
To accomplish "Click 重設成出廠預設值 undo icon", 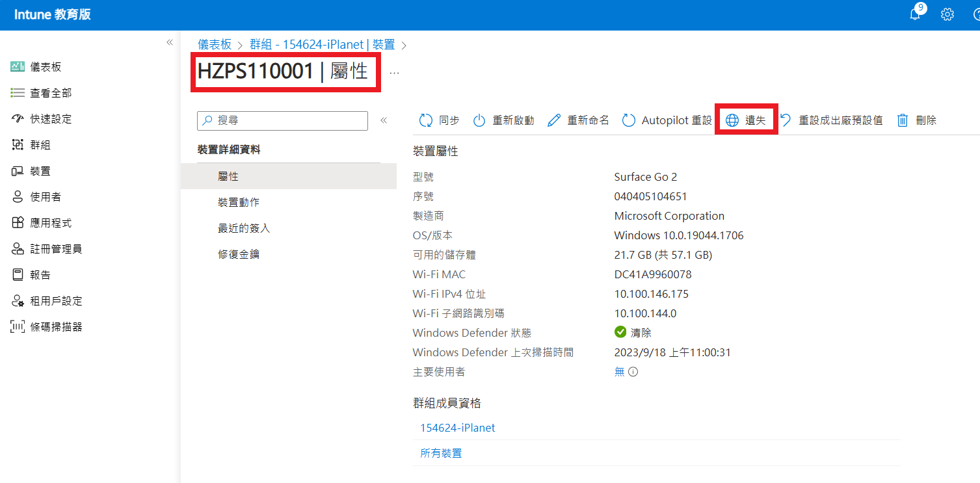I will coord(786,120).
